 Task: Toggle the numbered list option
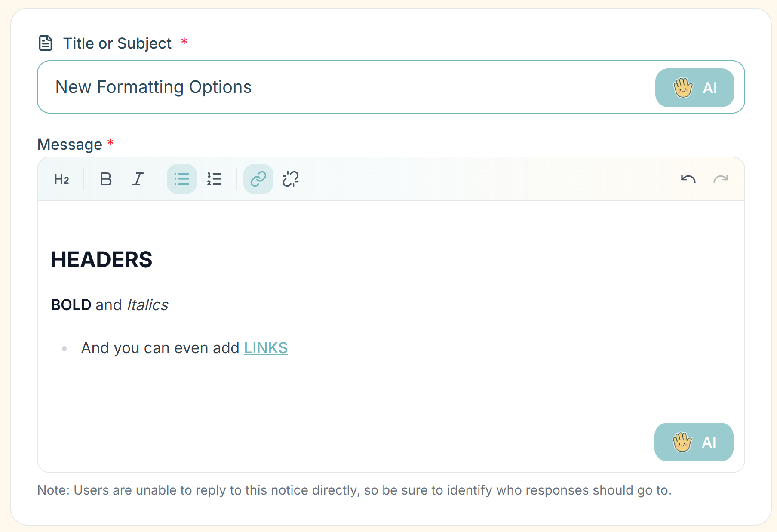214,179
